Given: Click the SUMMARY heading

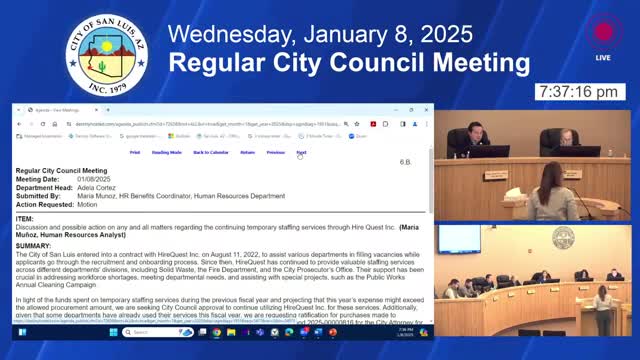Looking at the screenshot, I should [x=33, y=246].
